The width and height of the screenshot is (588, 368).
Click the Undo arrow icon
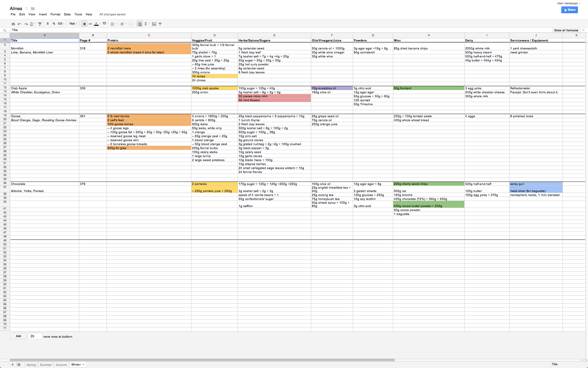20,24
